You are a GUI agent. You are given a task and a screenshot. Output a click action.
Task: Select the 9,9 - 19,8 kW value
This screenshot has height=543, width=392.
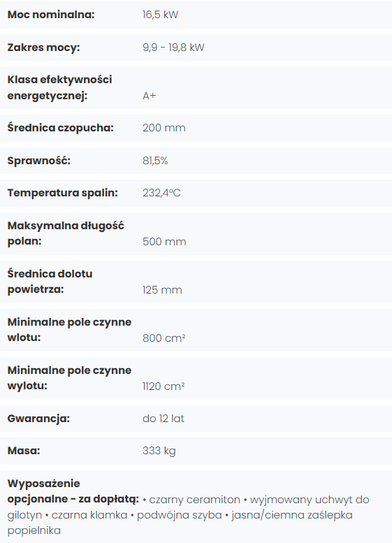pos(173,48)
